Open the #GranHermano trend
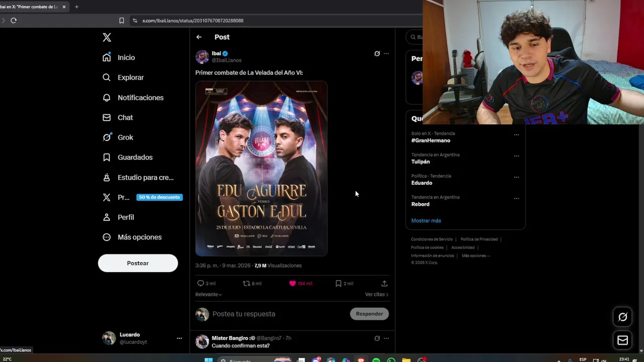Viewport: 644px width, 362px height. pos(431,141)
